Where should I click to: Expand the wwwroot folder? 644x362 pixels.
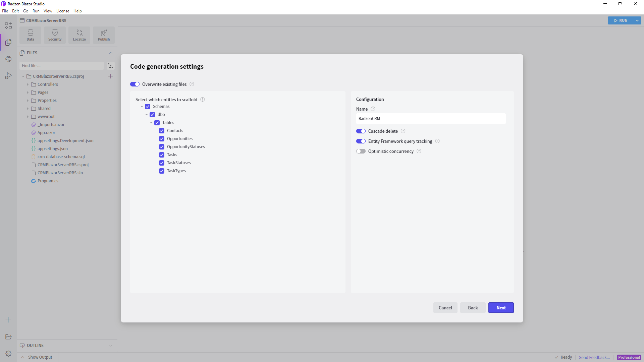pyautogui.click(x=28, y=117)
